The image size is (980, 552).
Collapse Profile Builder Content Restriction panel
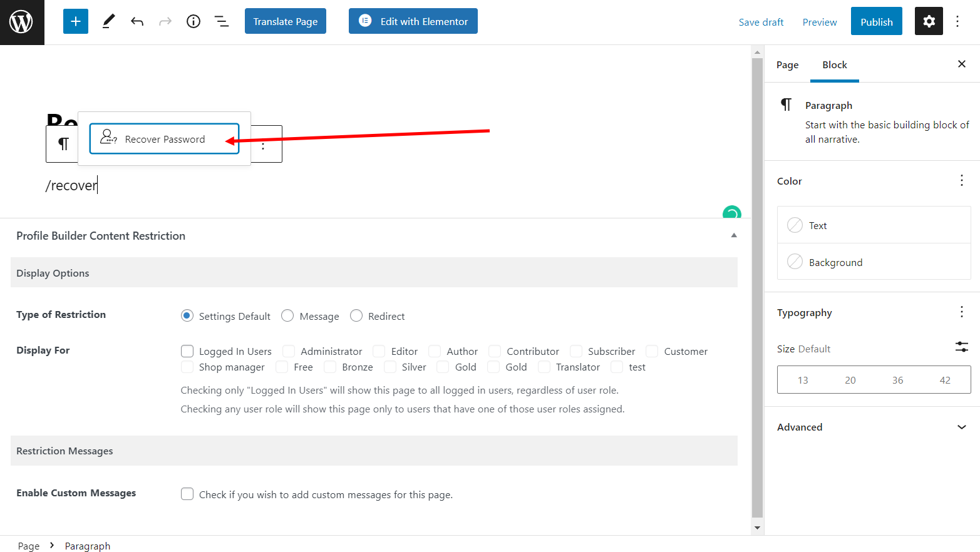734,235
